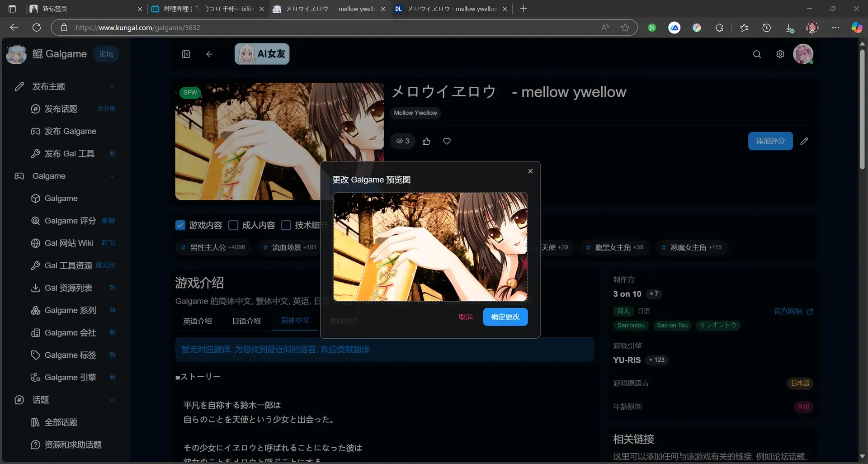Select the 腹黑女主角 tag

615,247
